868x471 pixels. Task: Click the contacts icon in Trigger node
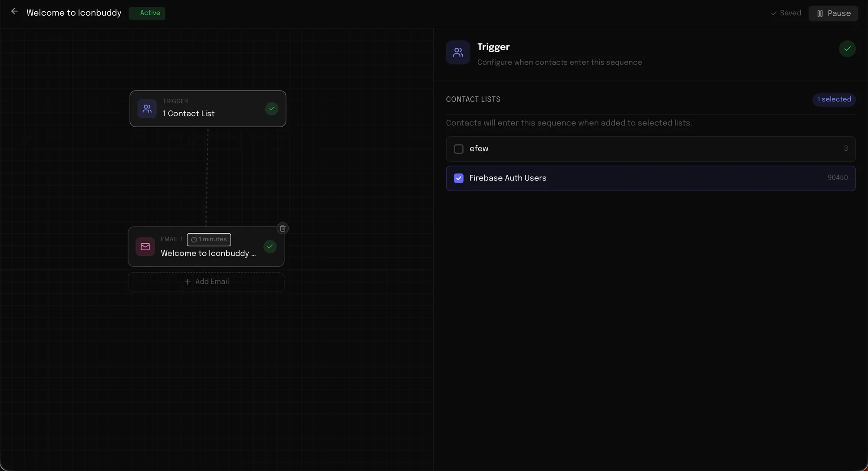(147, 108)
